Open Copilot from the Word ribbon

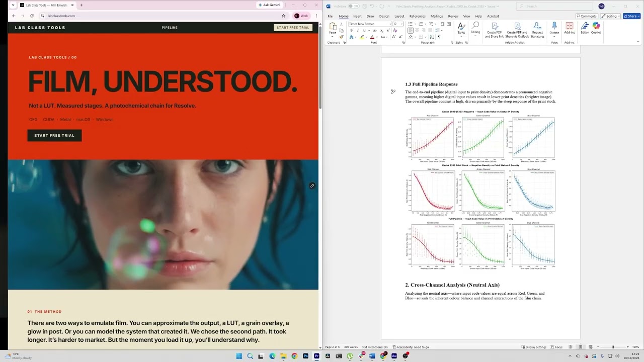tap(596, 28)
